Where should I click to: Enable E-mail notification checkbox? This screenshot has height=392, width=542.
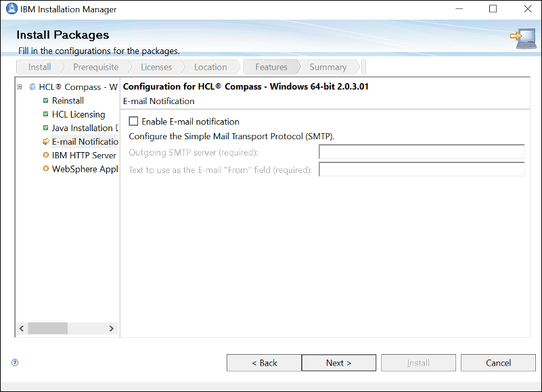[133, 121]
